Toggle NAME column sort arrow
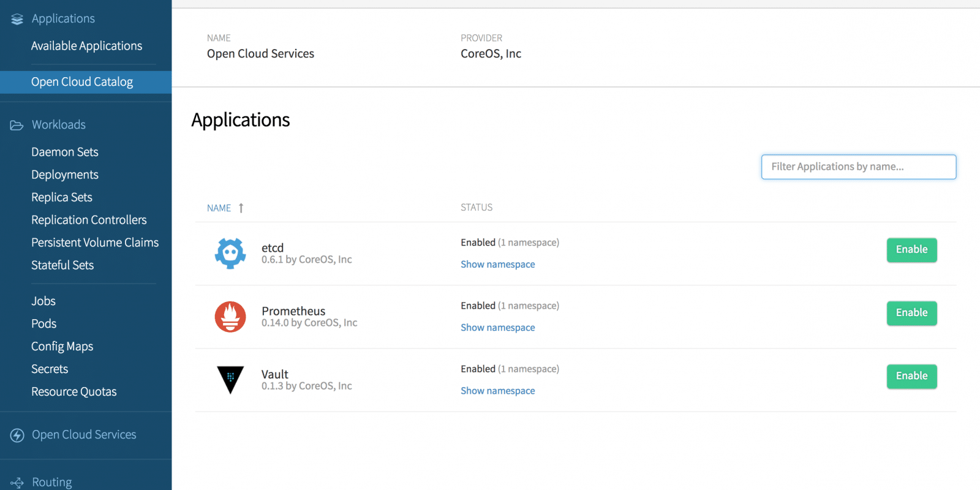The height and width of the screenshot is (490, 980). tap(241, 208)
